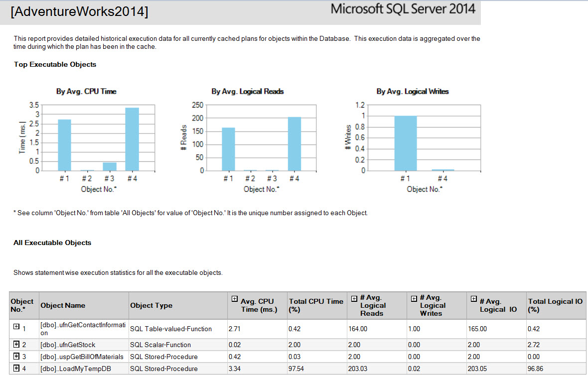The width and height of the screenshot is (588, 375).
Task: Click the 165.00 Avg. Logical IO value
Action: point(477,329)
